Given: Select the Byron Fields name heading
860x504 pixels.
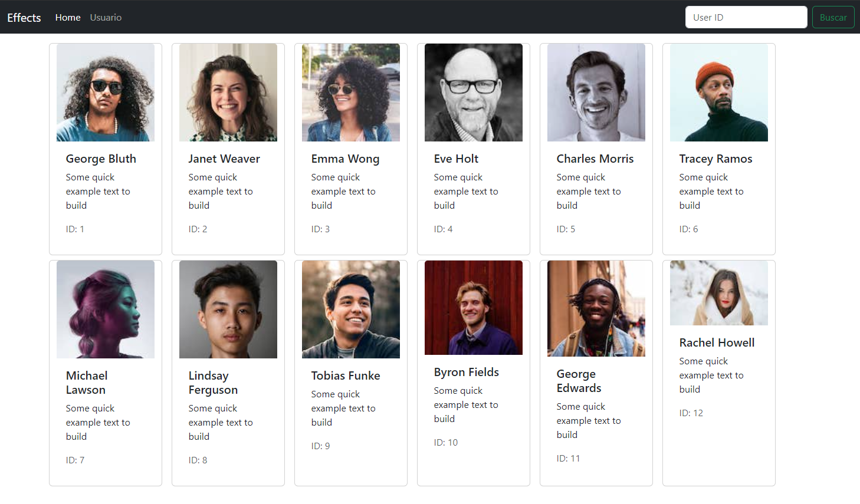Looking at the screenshot, I should [467, 372].
